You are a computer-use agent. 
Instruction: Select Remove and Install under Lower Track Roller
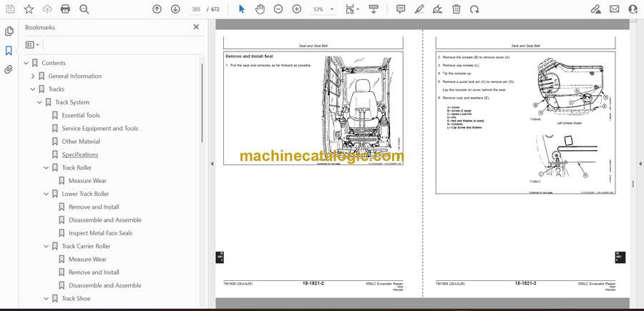[94, 207]
